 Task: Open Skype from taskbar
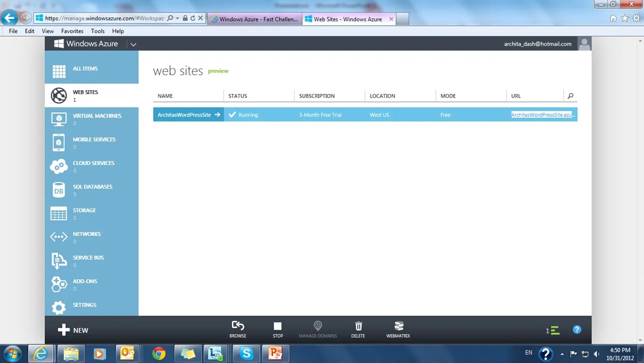point(246,354)
